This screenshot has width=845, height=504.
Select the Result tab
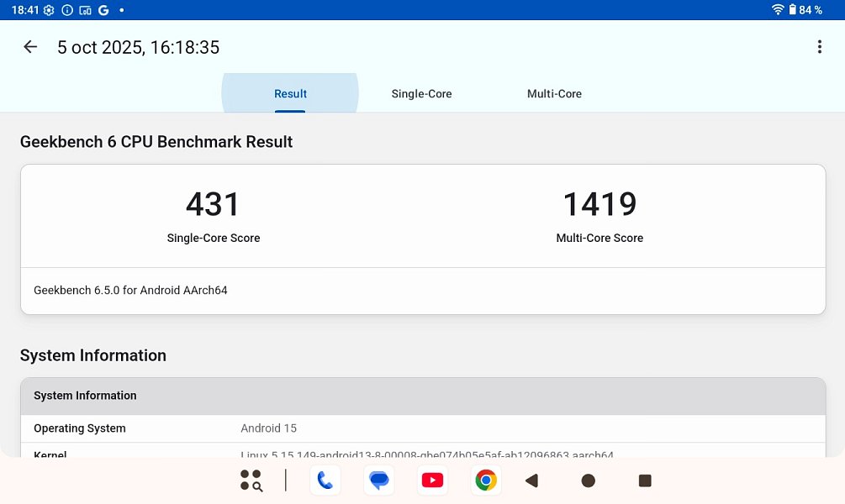click(290, 94)
